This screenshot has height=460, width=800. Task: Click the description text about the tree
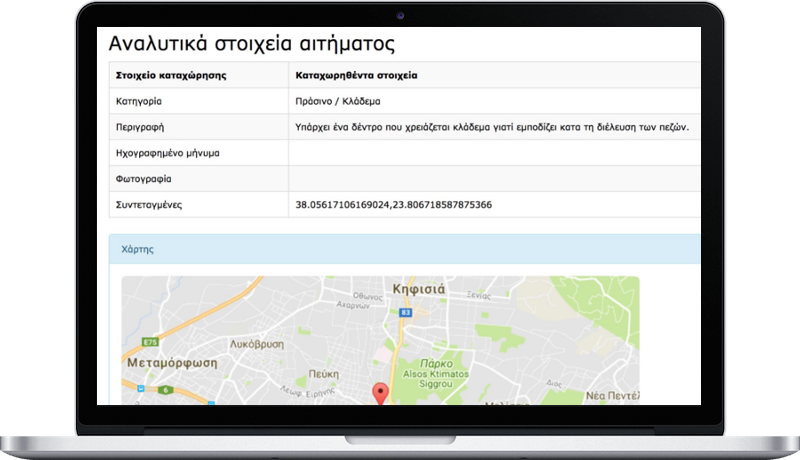[493, 127]
